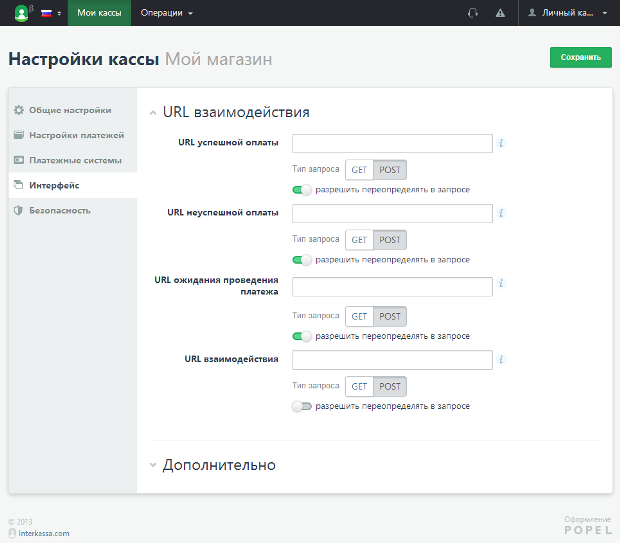Click the URL неуспешной оплаты input field
Screen dimensions: 620x543
click(392, 213)
